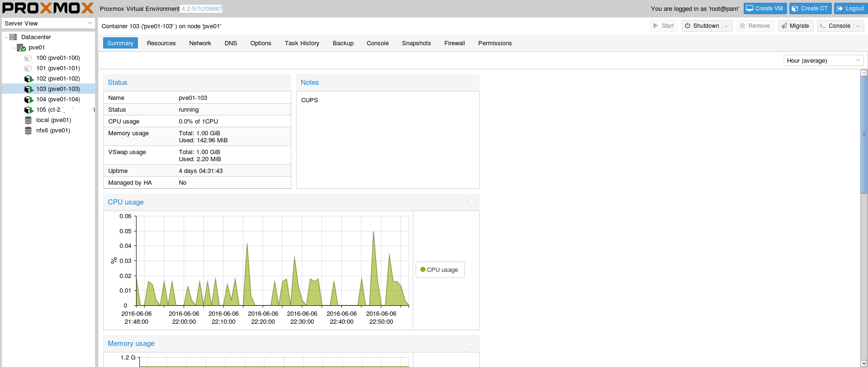Click the Console button in toolbar
868x368 pixels.
point(836,26)
